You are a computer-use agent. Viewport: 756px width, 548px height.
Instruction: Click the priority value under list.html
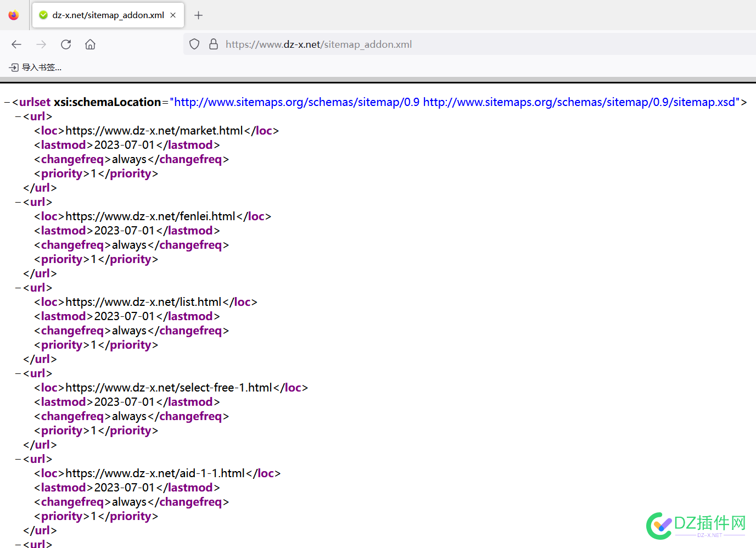(x=93, y=345)
